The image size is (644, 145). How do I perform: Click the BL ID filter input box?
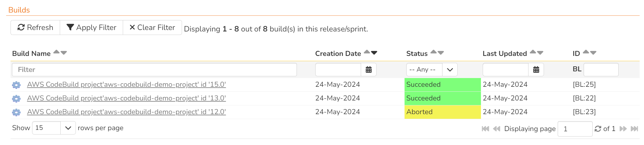(601, 70)
